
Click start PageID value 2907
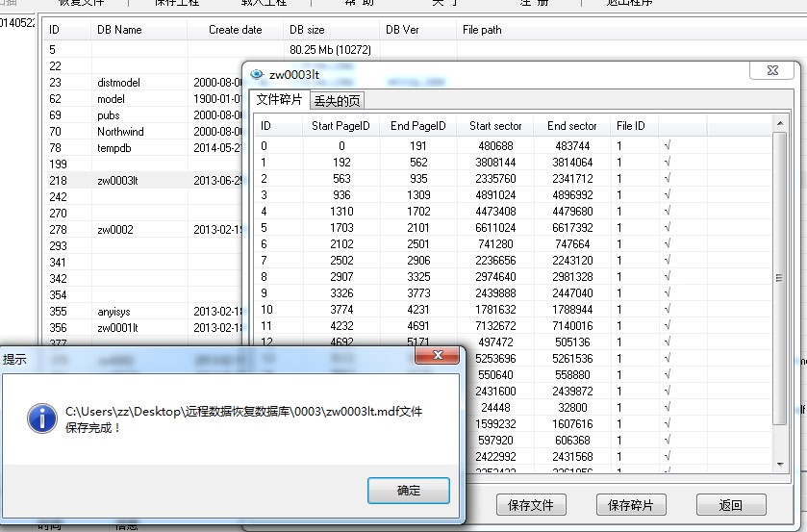pyautogui.click(x=341, y=276)
